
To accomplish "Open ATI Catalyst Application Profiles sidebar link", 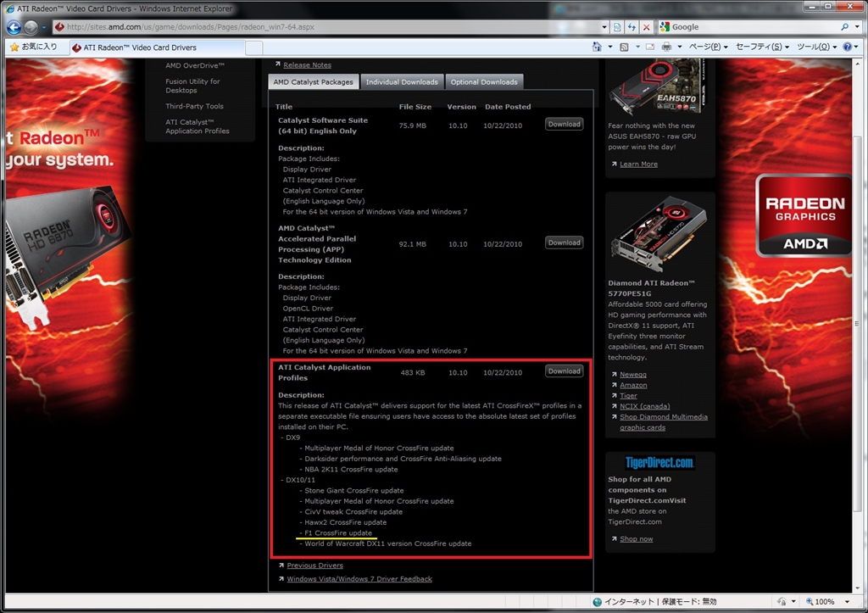I will (x=197, y=127).
